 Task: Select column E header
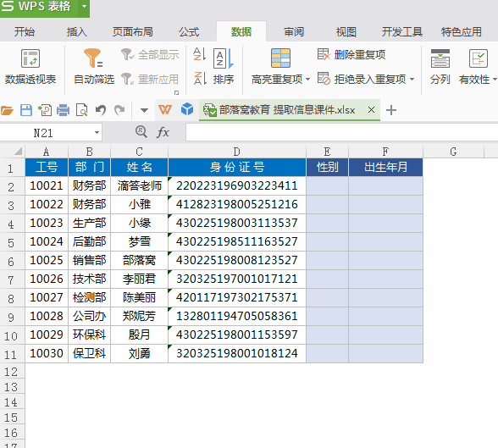click(x=327, y=152)
